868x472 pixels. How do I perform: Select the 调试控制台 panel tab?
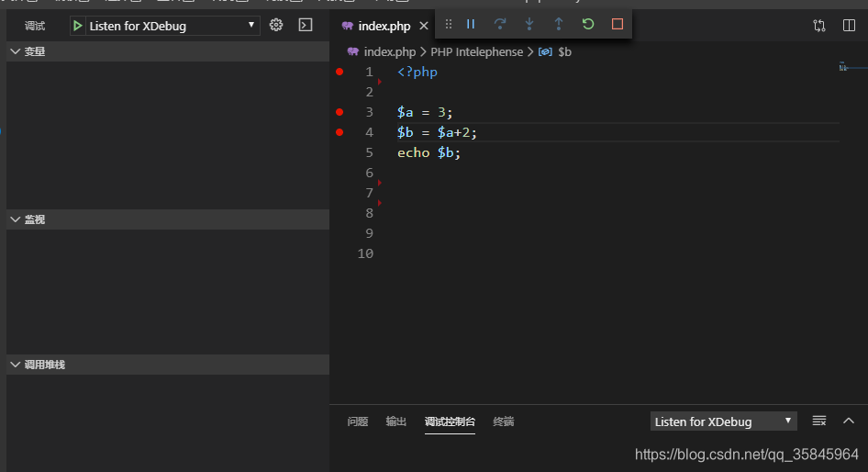450,421
